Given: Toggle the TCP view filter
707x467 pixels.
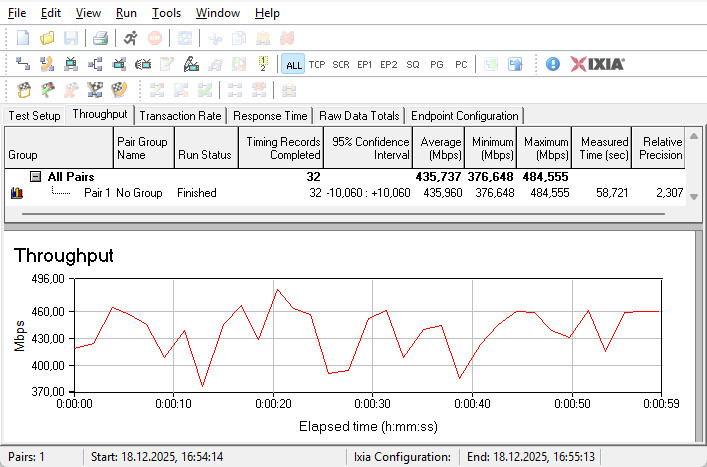Looking at the screenshot, I should (x=317, y=64).
